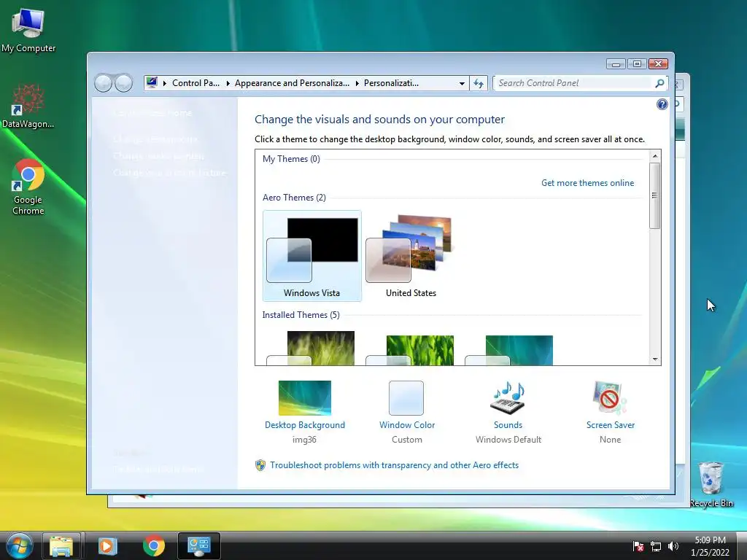The width and height of the screenshot is (747, 560).
Task: Select the Control Panel taskbar button
Action: point(198,545)
